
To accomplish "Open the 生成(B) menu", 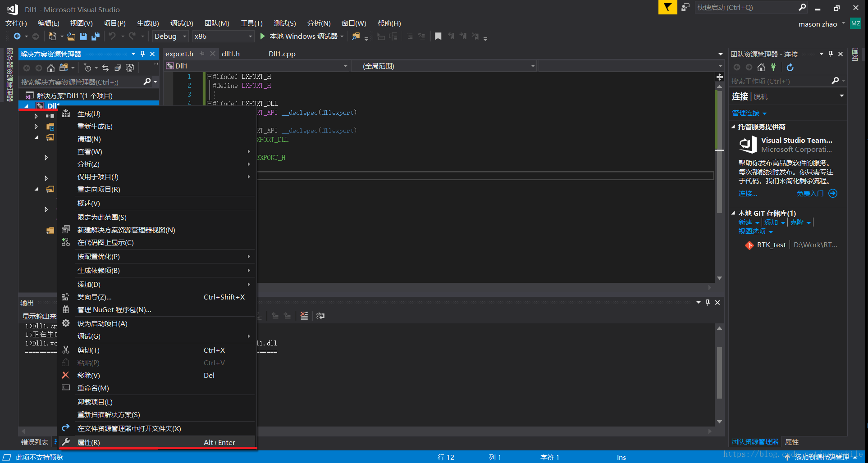I will coord(148,23).
